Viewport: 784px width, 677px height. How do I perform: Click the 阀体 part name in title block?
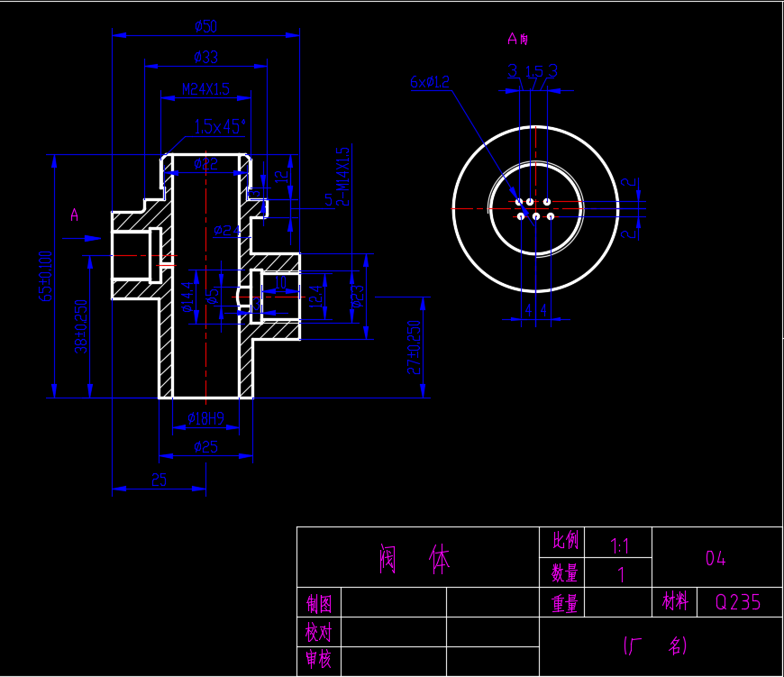click(415, 559)
